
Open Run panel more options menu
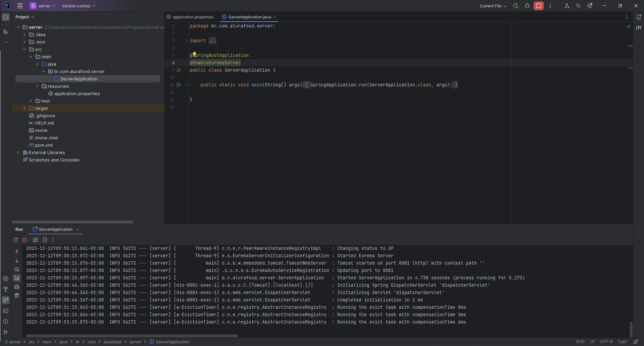tap(53, 240)
